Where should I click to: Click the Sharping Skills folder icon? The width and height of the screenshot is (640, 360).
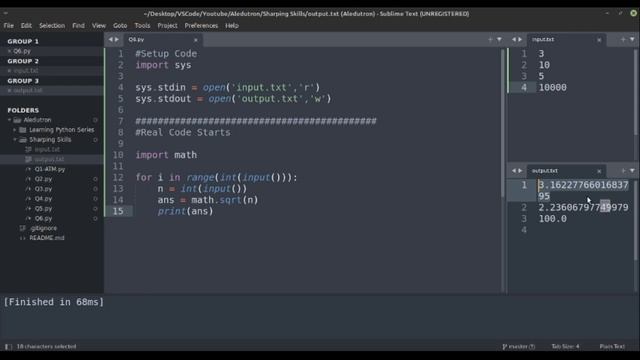23,140
